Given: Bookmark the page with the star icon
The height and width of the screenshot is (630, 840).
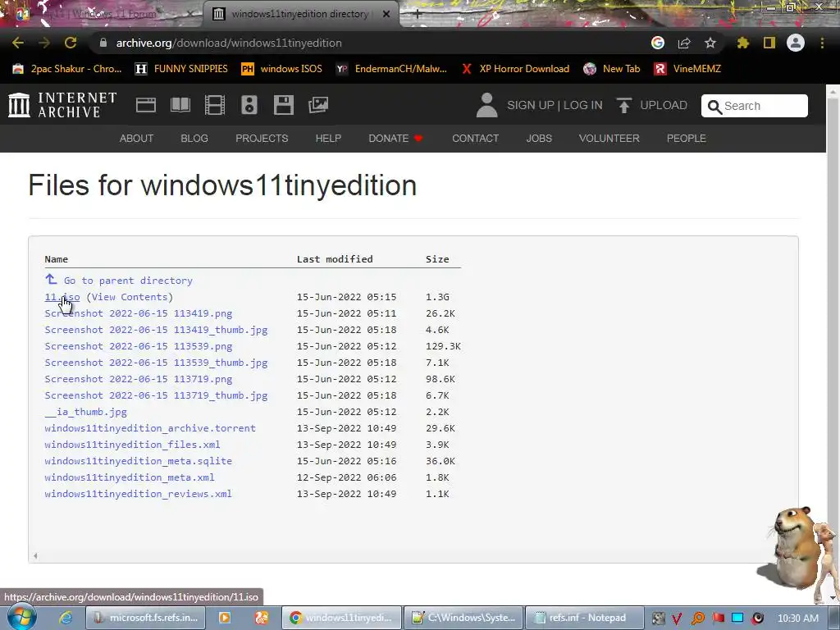Looking at the screenshot, I should (x=710, y=43).
